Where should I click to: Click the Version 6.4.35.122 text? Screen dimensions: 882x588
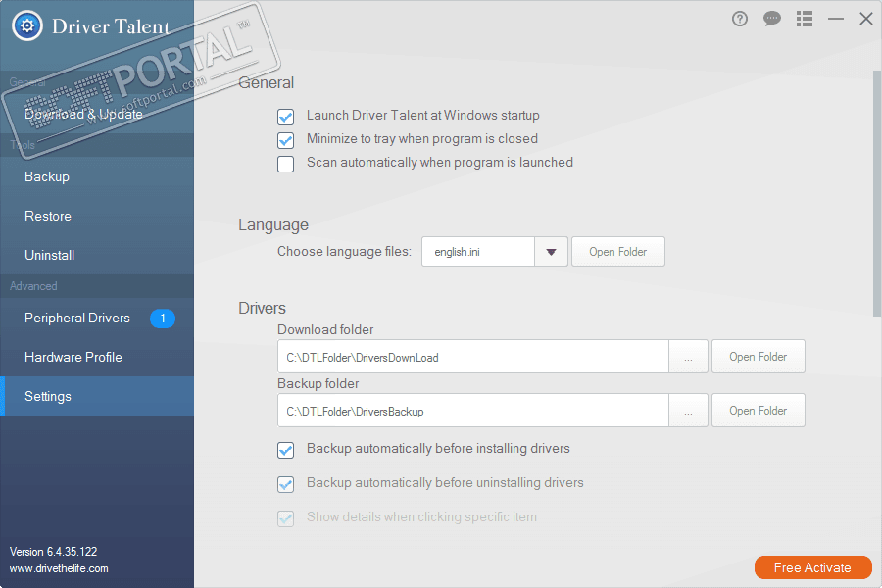tap(54, 552)
